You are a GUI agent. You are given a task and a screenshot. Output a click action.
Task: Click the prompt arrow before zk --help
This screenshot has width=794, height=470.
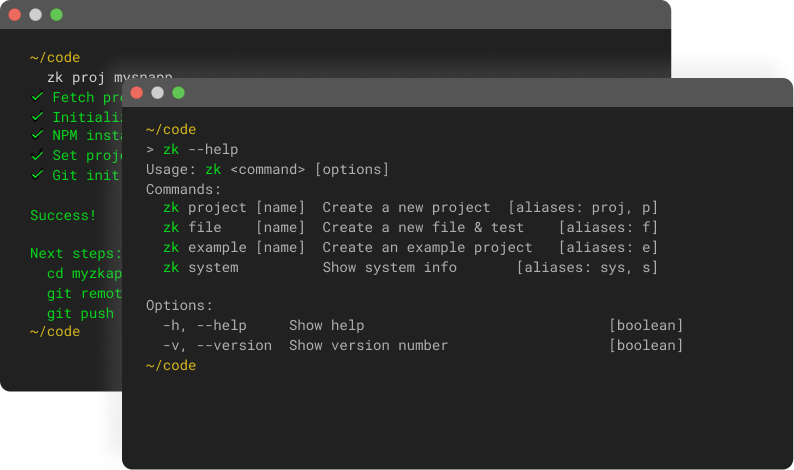150,150
